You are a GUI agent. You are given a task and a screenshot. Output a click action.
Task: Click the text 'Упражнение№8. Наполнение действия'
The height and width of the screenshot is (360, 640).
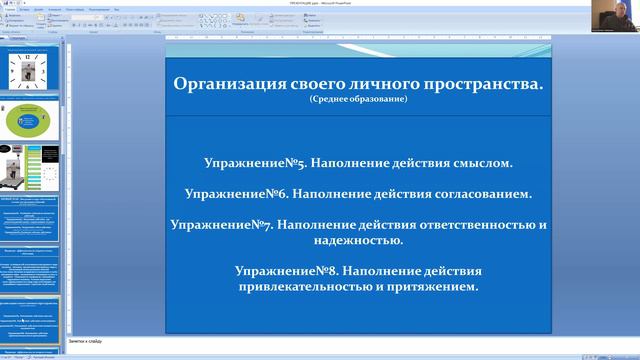358,271
